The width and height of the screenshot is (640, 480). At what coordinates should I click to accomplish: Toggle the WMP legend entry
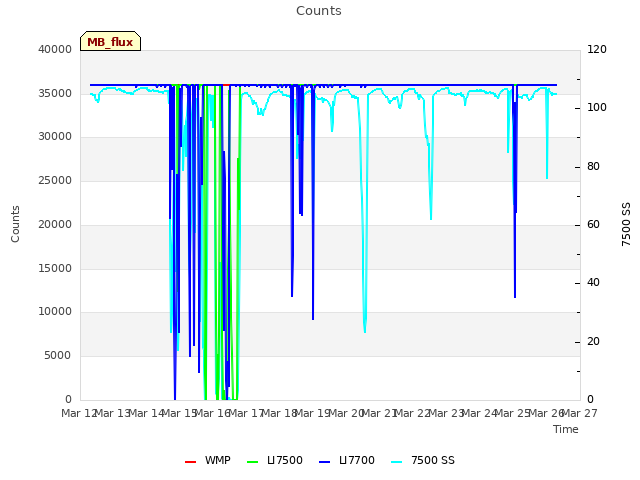pos(208,460)
